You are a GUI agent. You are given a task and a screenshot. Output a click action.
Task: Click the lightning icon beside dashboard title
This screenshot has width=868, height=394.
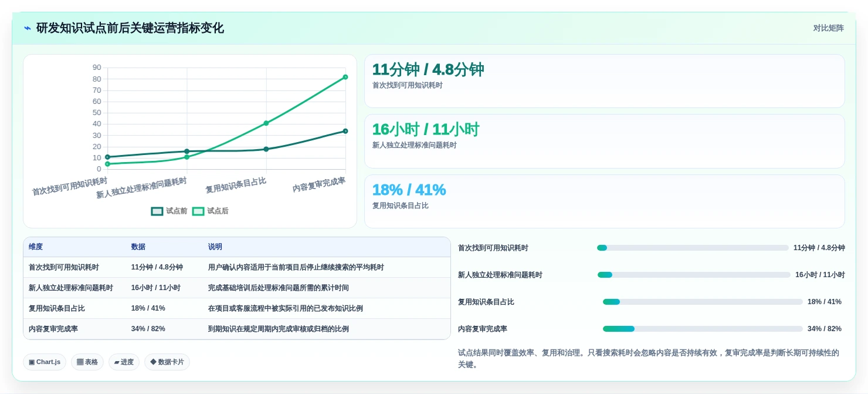(27, 28)
